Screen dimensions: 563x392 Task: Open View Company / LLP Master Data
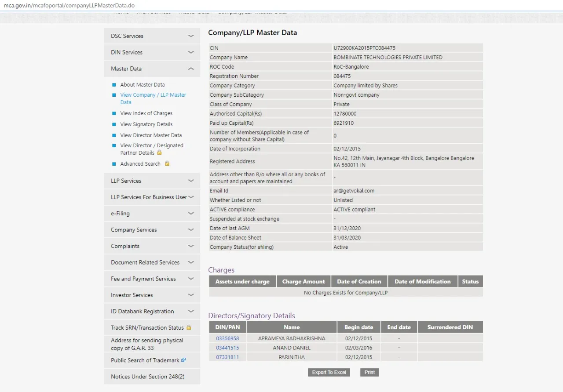(x=153, y=98)
